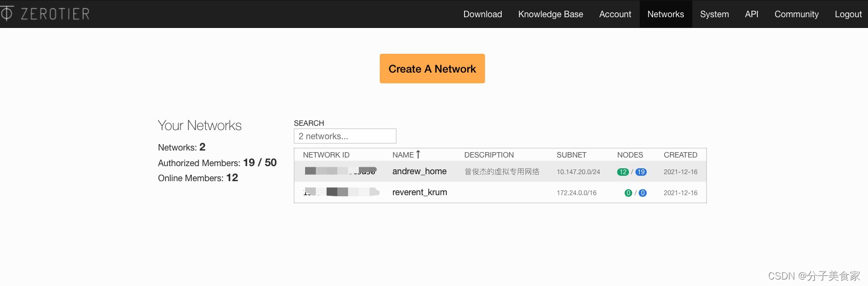Click the Your Networks heading

coord(200,125)
